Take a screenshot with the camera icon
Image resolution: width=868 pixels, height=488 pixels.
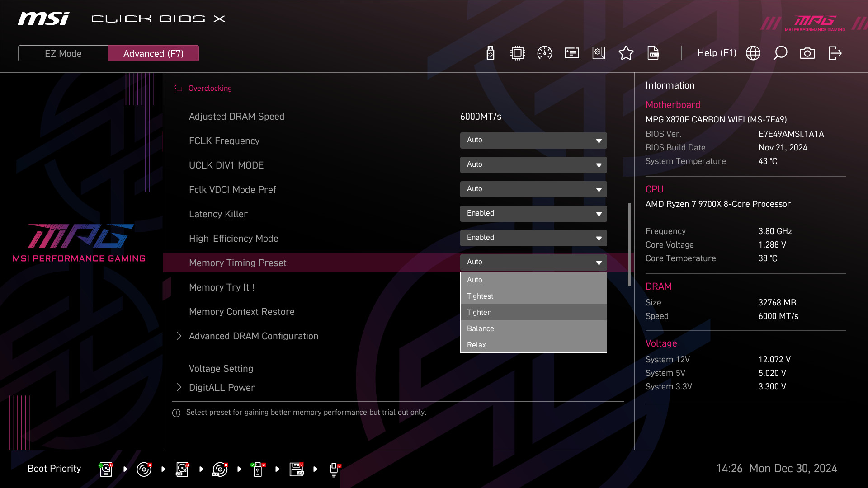tap(807, 53)
